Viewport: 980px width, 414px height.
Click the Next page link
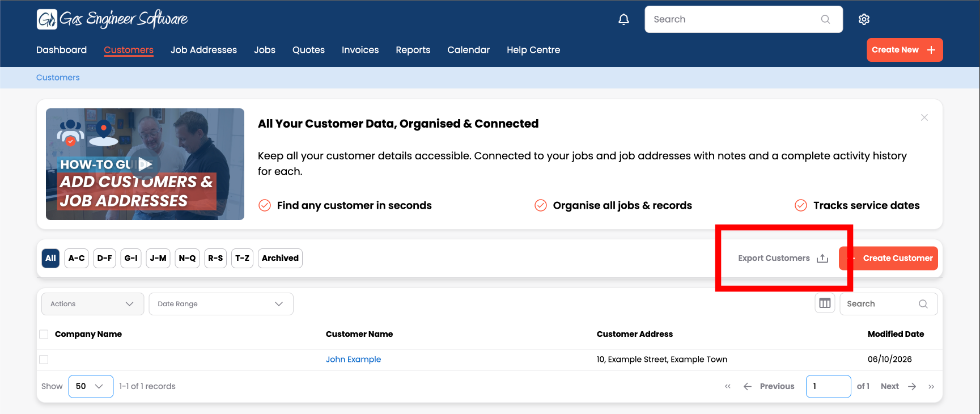pos(890,386)
